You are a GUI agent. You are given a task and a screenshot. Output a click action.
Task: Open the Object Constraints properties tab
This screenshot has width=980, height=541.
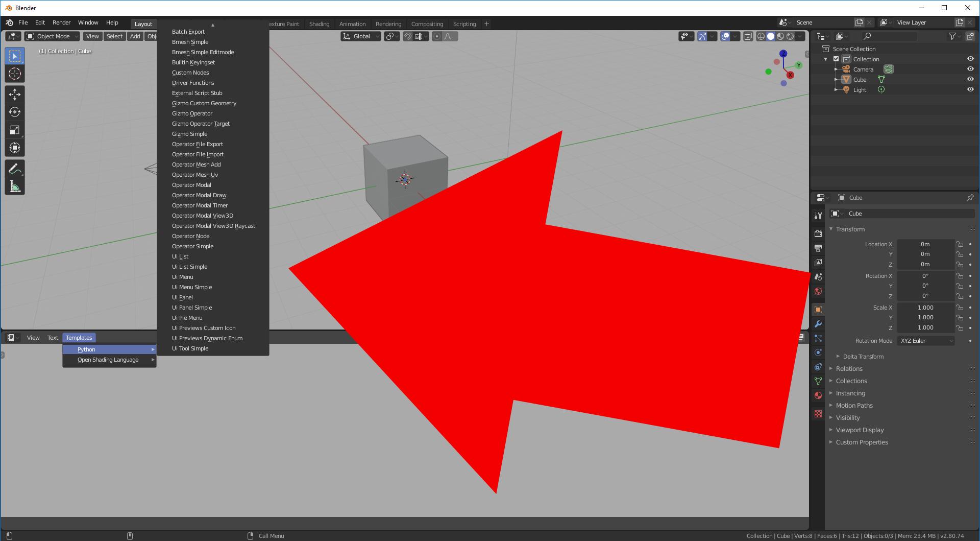pyautogui.click(x=818, y=367)
